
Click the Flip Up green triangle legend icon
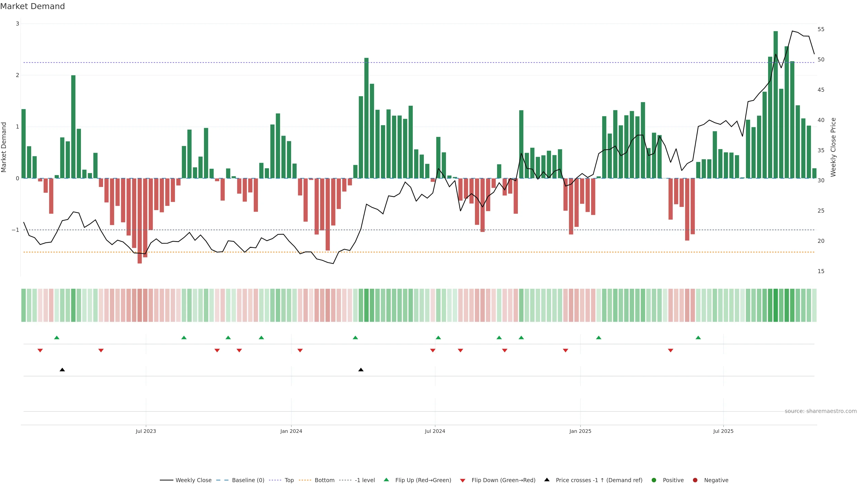coord(387,480)
